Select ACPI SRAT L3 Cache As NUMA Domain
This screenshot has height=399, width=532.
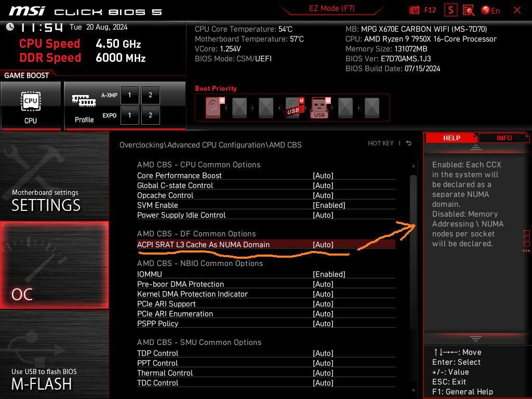coord(203,245)
